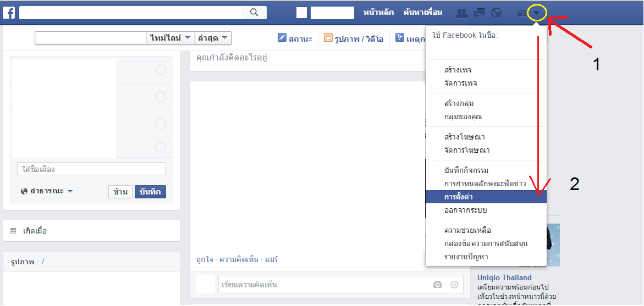The height and width of the screenshot is (306, 644).
Task: Open the Uniqlo Thailand link
Action: (x=504, y=277)
